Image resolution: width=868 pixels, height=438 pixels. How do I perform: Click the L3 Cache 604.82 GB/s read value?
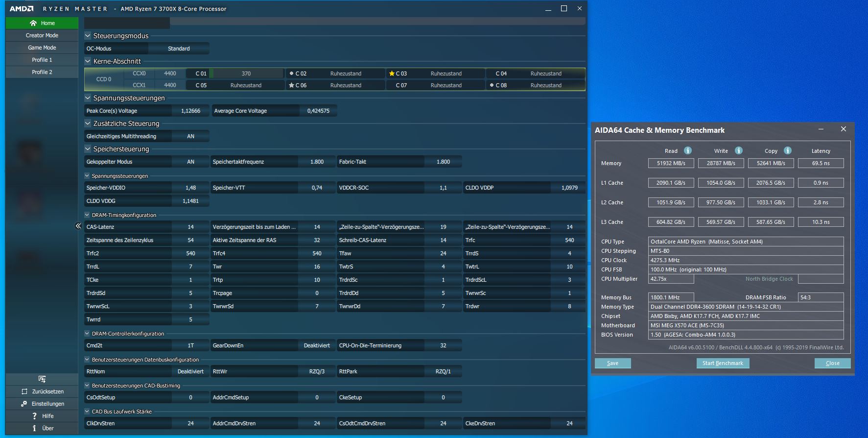coord(671,222)
